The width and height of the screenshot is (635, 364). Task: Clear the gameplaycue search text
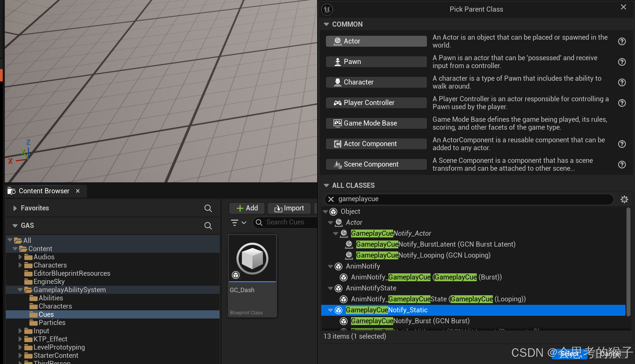[x=331, y=199]
